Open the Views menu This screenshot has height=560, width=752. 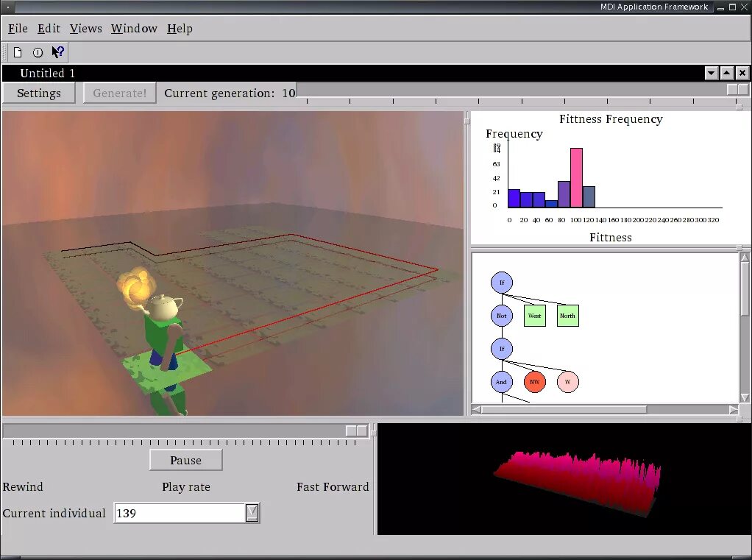[x=86, y=29]
